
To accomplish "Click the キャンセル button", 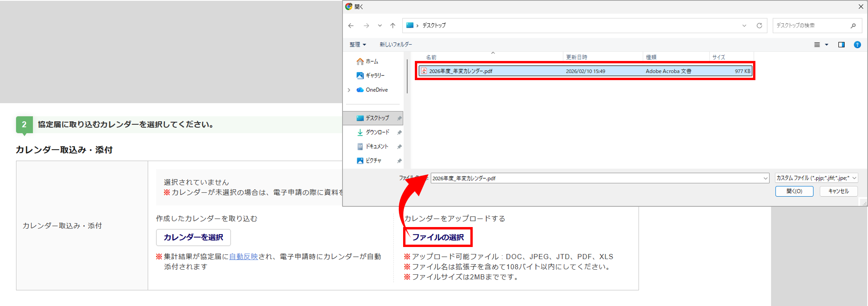I will (x=839, y=191).
